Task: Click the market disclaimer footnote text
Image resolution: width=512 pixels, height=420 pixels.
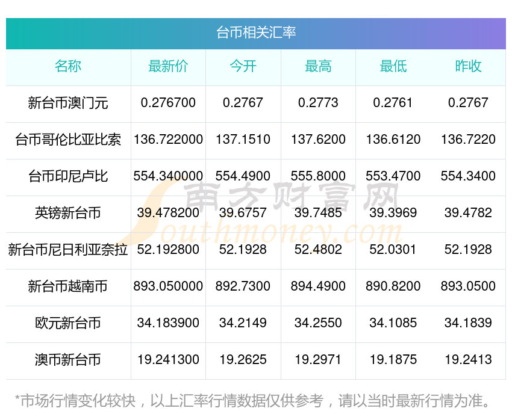Action: click(x=252, y=401)
